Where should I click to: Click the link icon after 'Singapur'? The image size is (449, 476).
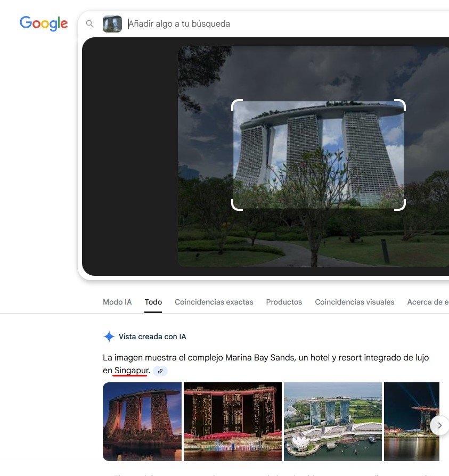[160, 371]
